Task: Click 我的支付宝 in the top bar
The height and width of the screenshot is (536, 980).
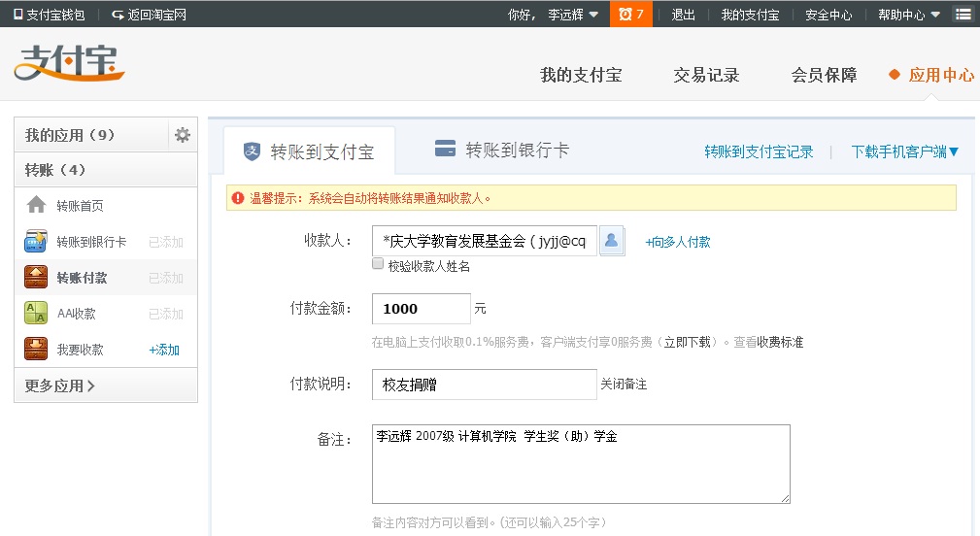Action: coord(750,15)
